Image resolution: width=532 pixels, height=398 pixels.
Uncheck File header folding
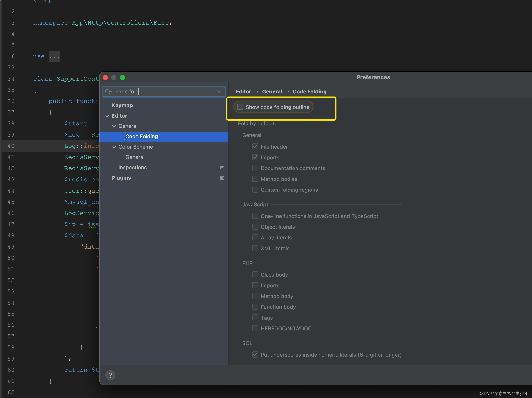255,146
